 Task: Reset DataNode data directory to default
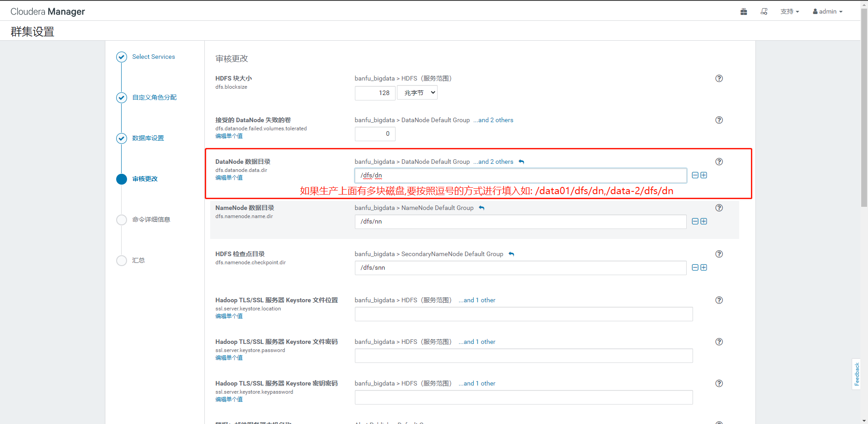521,162
